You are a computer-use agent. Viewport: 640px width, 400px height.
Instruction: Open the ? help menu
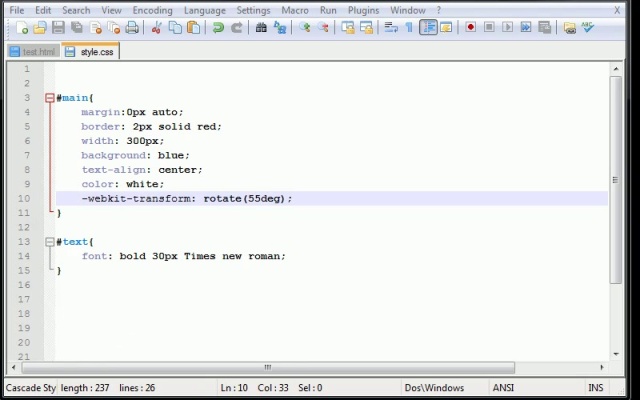439,10
